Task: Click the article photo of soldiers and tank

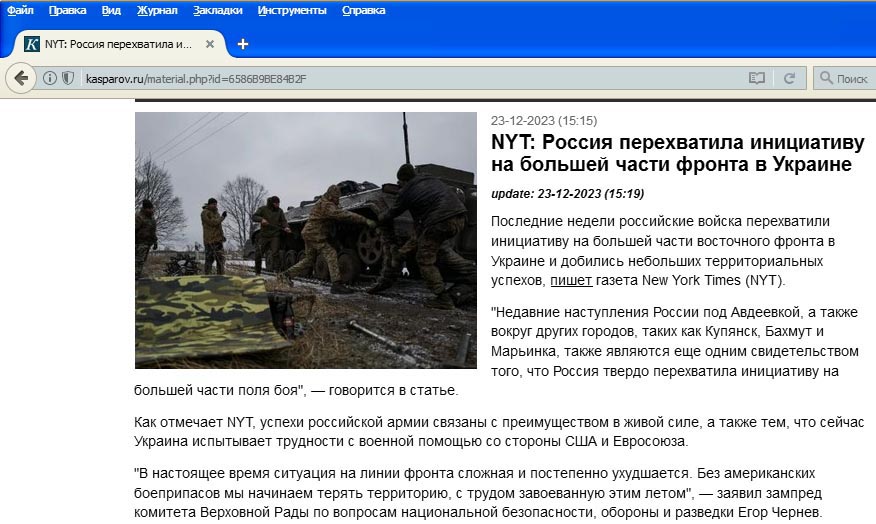Action: 306,240
